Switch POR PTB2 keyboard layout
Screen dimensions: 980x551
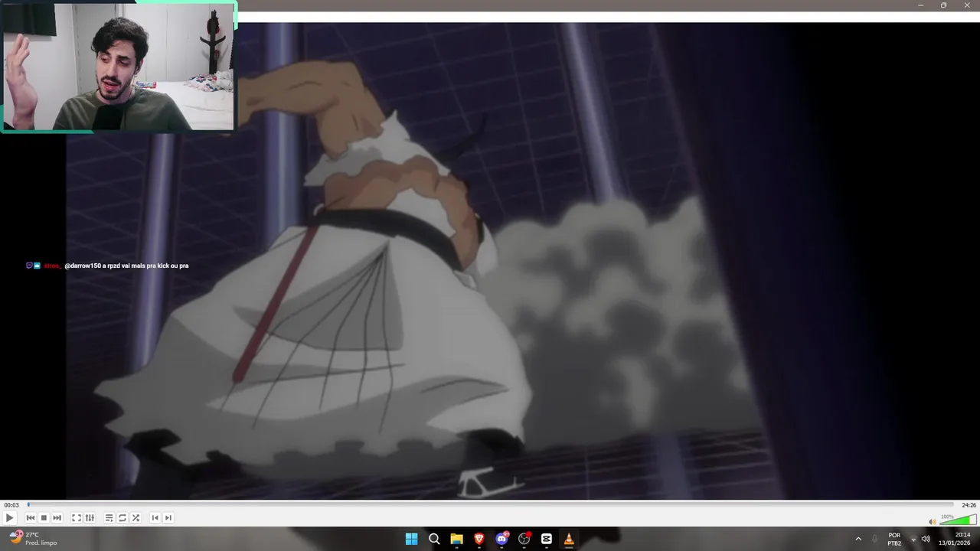coord(894,539)
